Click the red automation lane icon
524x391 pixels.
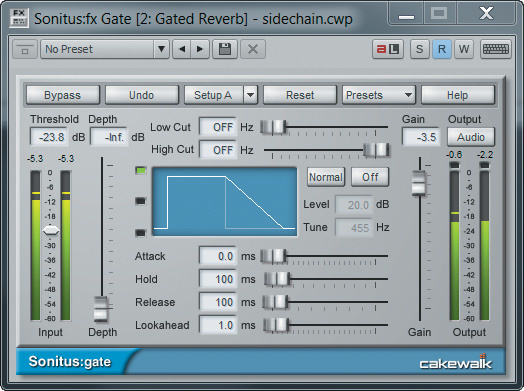[388, 49]
